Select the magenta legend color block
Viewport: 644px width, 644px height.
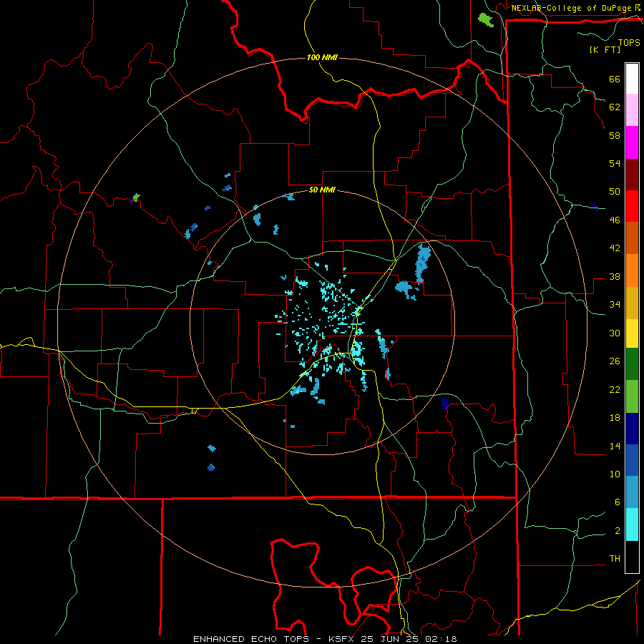click(x=632, y=142)
